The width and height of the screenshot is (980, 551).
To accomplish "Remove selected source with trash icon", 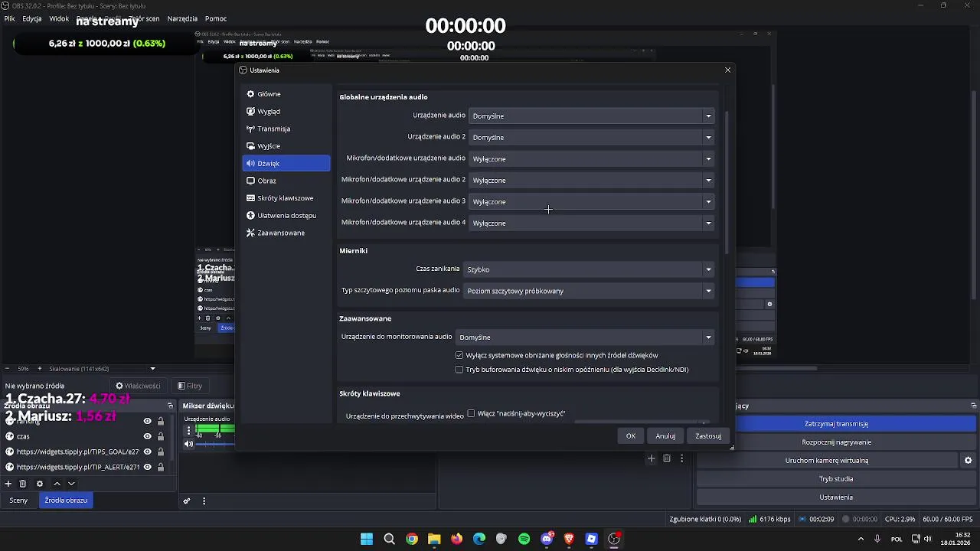I will pyautogui.click(x=23, y=484).
